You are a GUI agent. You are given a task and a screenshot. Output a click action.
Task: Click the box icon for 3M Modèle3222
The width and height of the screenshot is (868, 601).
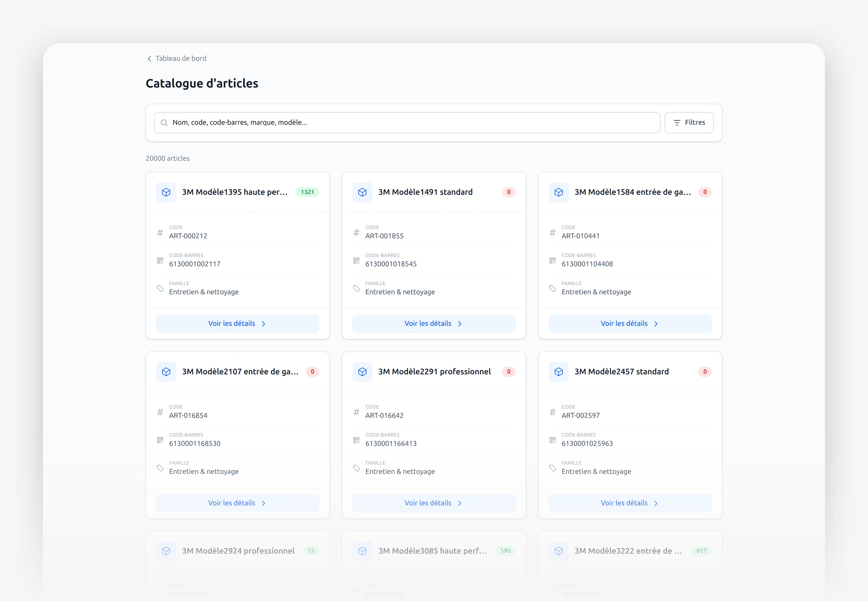coord(558,551)
